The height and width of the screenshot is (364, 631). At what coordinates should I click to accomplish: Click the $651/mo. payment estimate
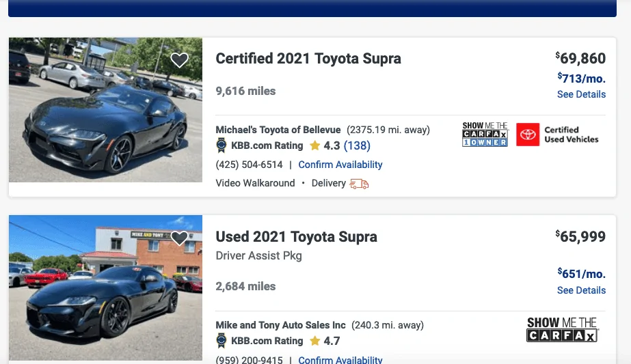pos(582,273)
